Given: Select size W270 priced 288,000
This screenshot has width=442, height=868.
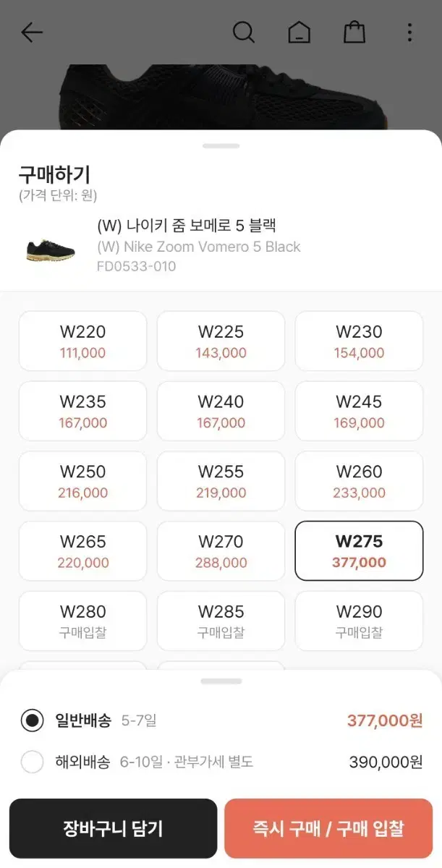Looking at the screenshot, I should click(x=221, y=550).
